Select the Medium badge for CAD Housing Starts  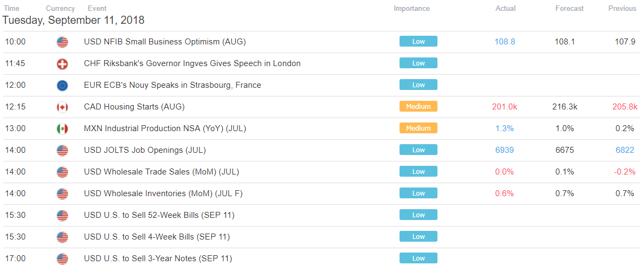418,106
